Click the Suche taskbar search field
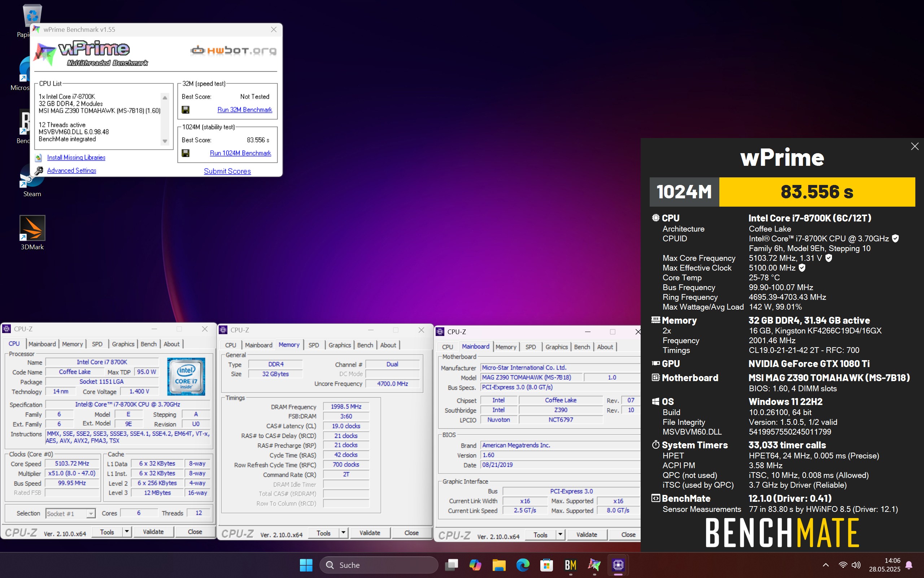Viewport: 924px width, 578px height. 379,565
